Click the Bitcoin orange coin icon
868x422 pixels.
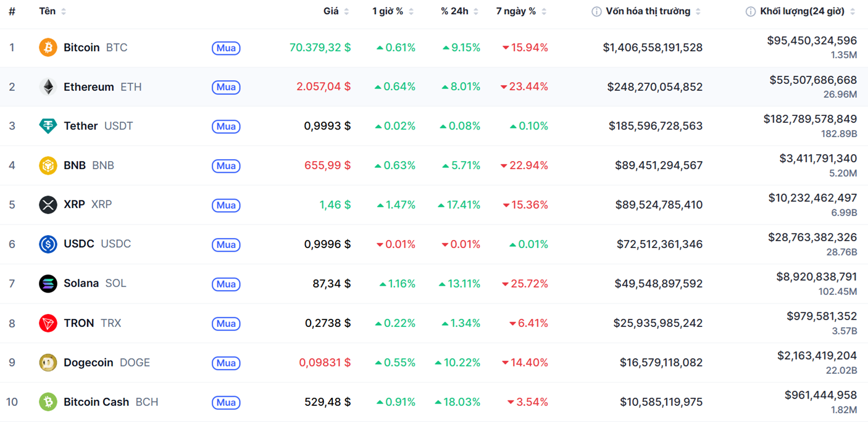48,48
